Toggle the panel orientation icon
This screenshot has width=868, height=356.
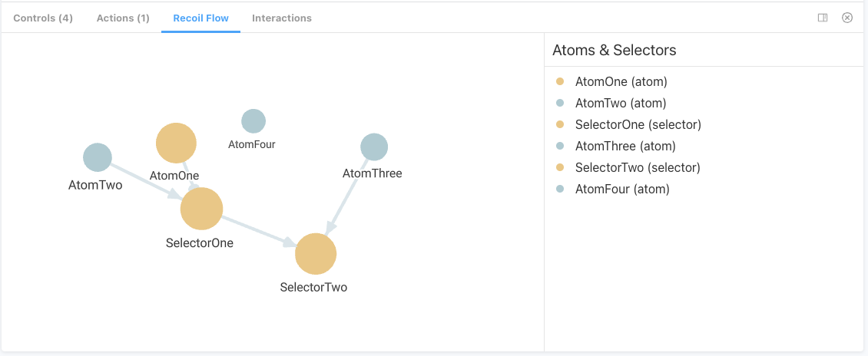(823, 18)
